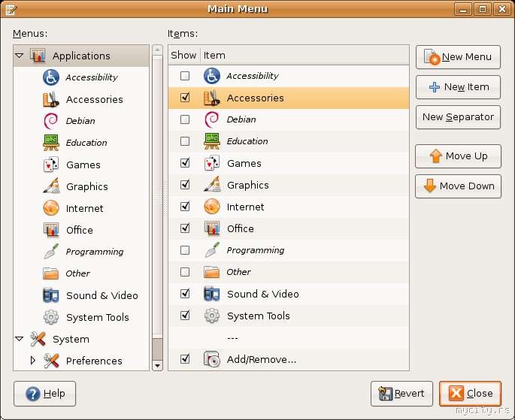Enable Show checkbox for Programming

(x=185, y=250)
